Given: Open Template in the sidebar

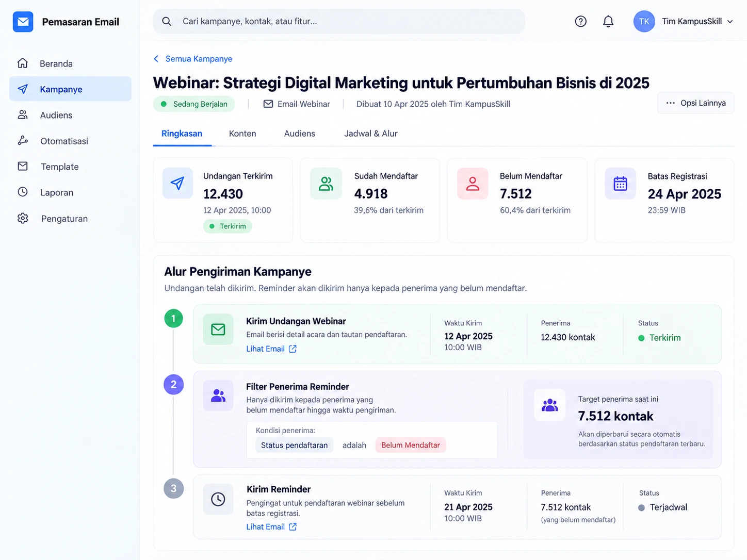Looking at the screenshot, I should (x=70, y=167).
